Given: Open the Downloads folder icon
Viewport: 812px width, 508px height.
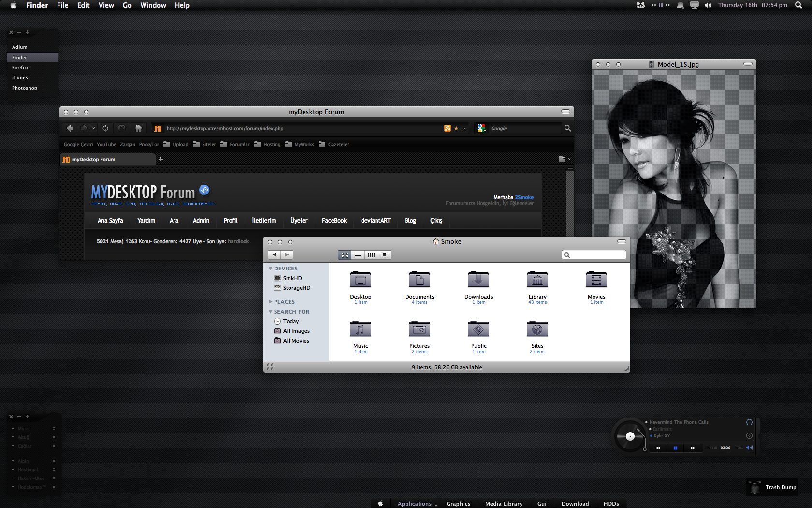Looking at the screenshot, I should click(x=478, y=280).
